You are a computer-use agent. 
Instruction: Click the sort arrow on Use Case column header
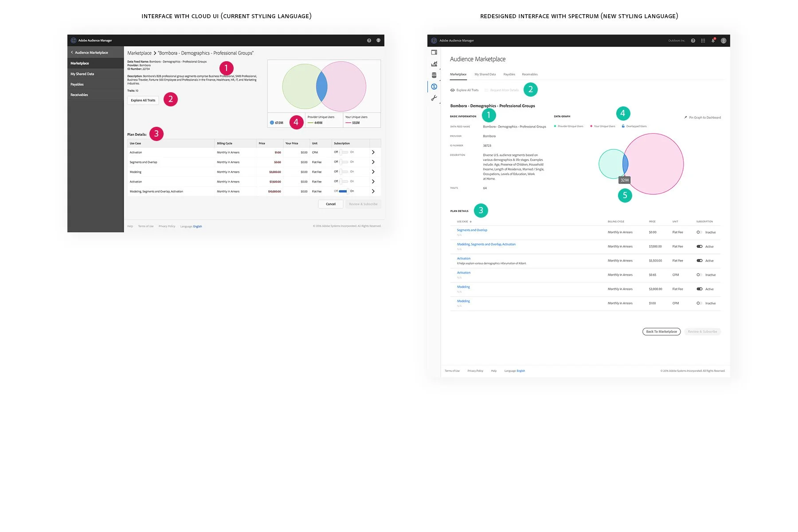[471, 221]
